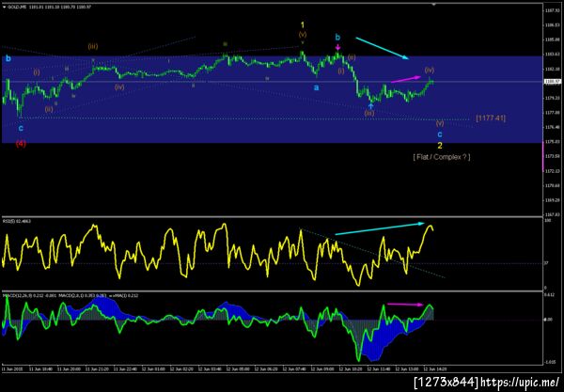The image size is (564, 392).
Task: Click the blue c label above red (4)
Action: tap(21, 128)
